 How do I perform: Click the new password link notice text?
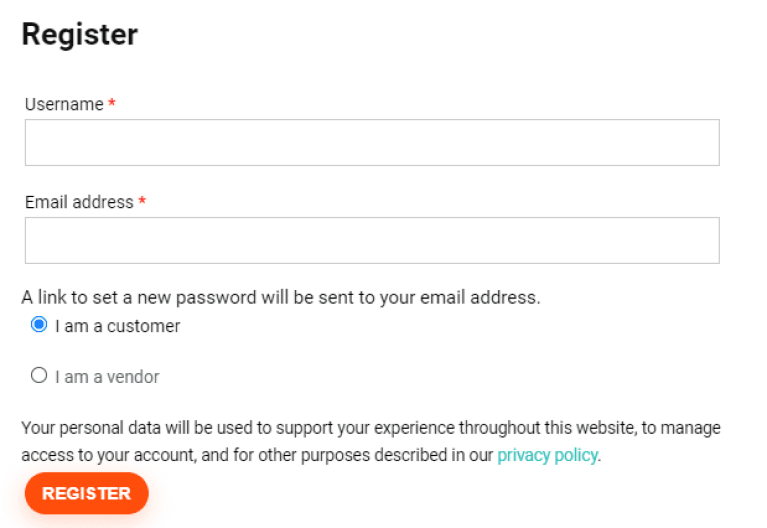click(281, 297)
